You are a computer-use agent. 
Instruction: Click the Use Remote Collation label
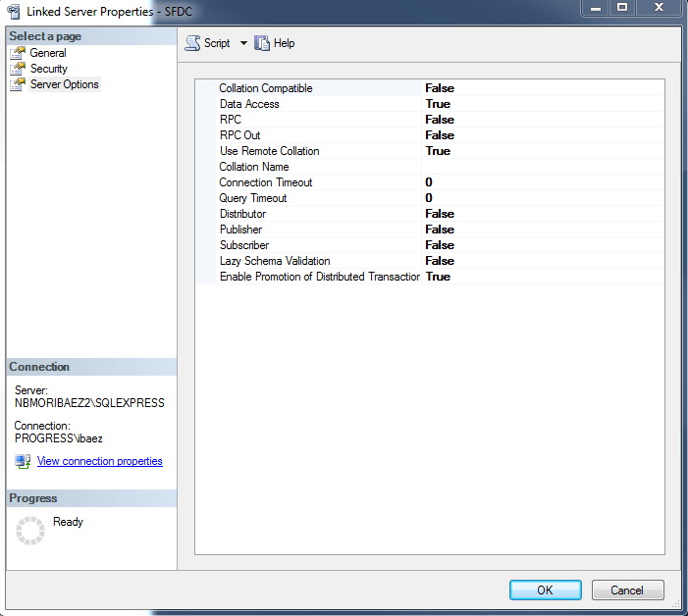pyautogui.click(x=269, y=151)
